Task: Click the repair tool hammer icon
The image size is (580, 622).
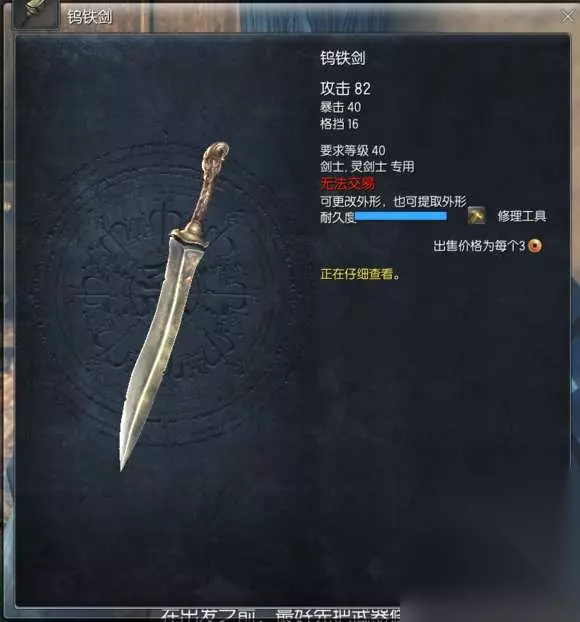Action: coord(476,215)
